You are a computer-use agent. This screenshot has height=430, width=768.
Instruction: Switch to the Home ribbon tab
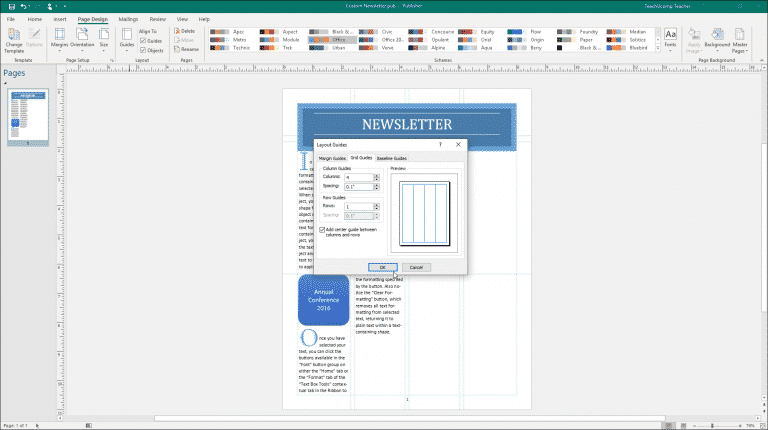point(34,19)
